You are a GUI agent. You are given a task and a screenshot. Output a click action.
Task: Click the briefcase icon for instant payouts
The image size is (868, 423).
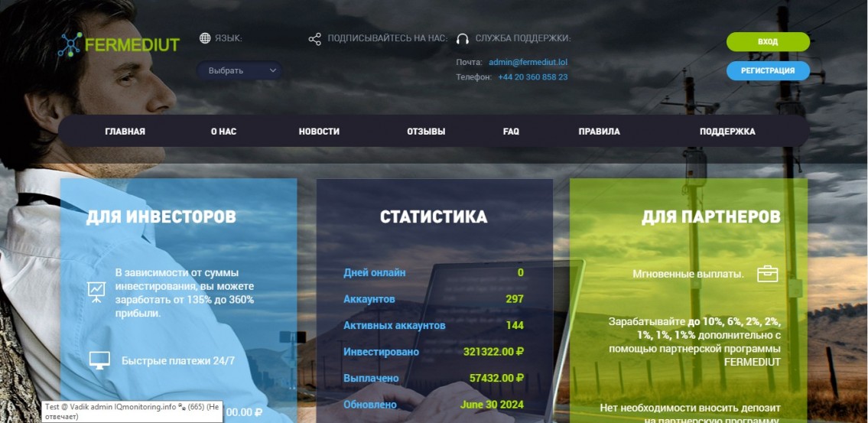pos(767,274)
